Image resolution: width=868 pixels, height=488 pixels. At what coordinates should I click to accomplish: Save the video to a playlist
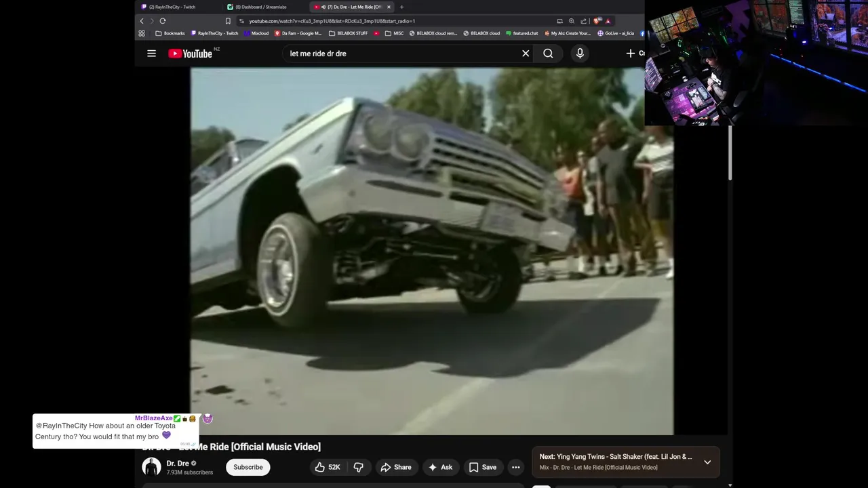(x=483, y=467)
